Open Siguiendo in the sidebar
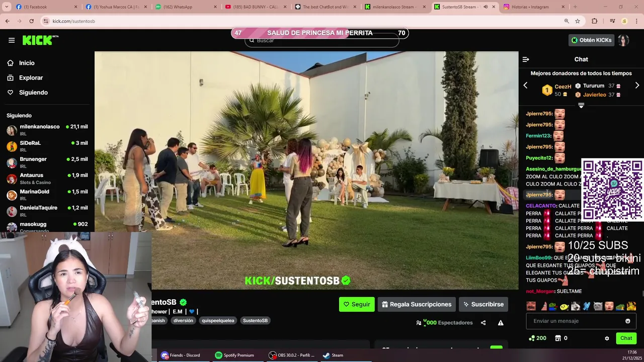644x362 pixels. point(33,93)
